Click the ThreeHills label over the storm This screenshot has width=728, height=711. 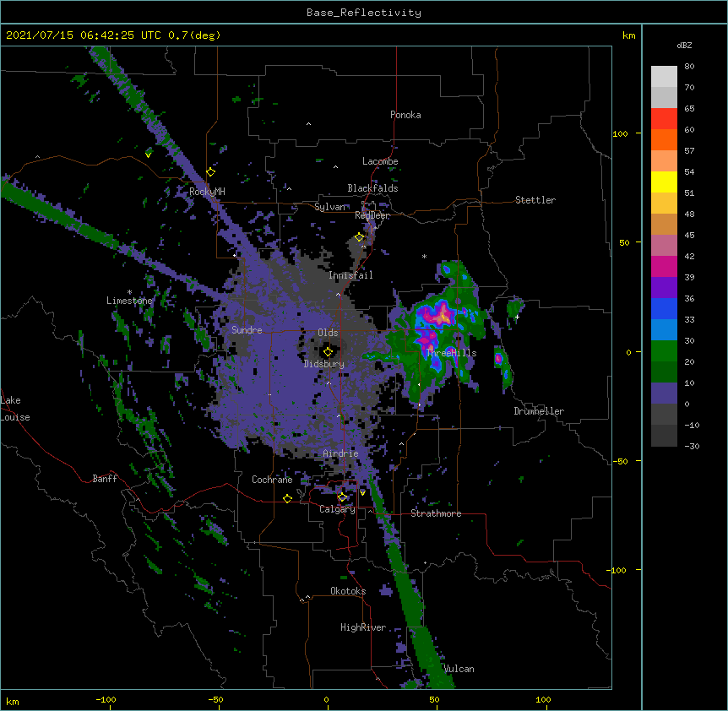click(451, 353)
